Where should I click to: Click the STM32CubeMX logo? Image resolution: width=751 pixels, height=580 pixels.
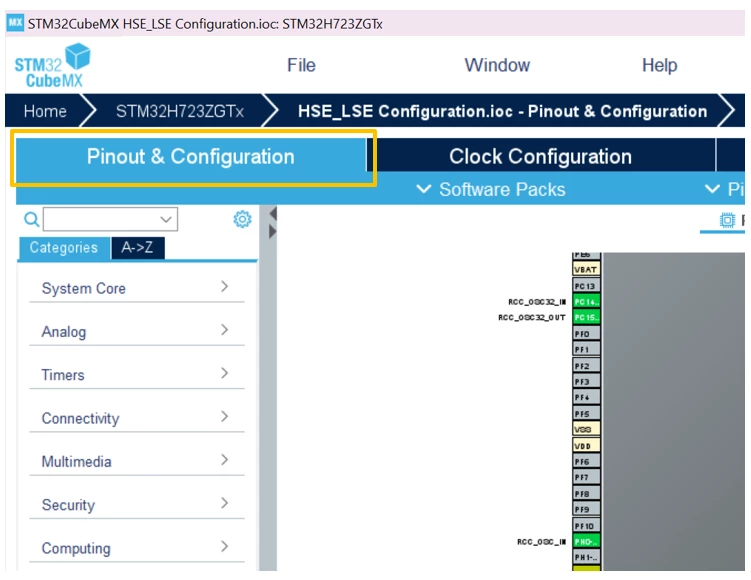[52, 66]
